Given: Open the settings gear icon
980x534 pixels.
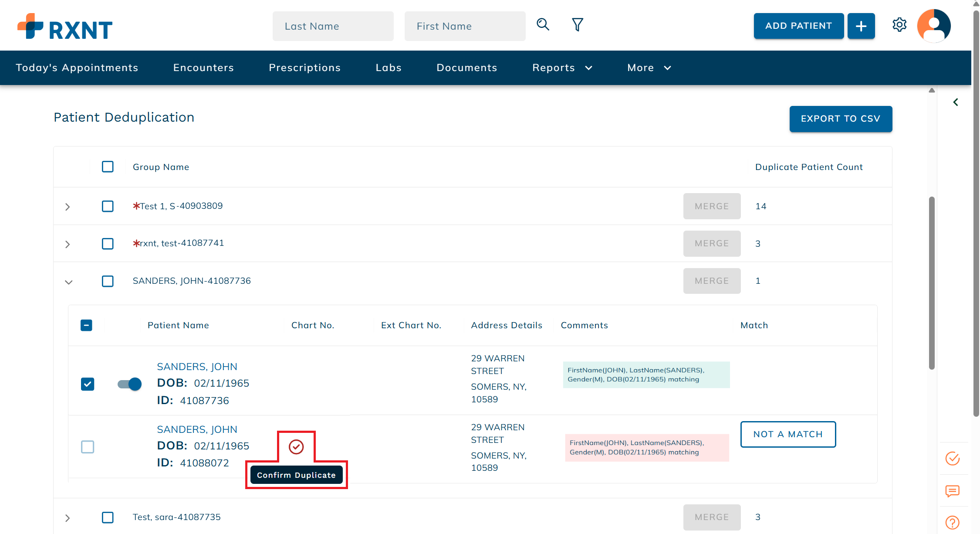Looking at the screenshot, I should point(899,25).
